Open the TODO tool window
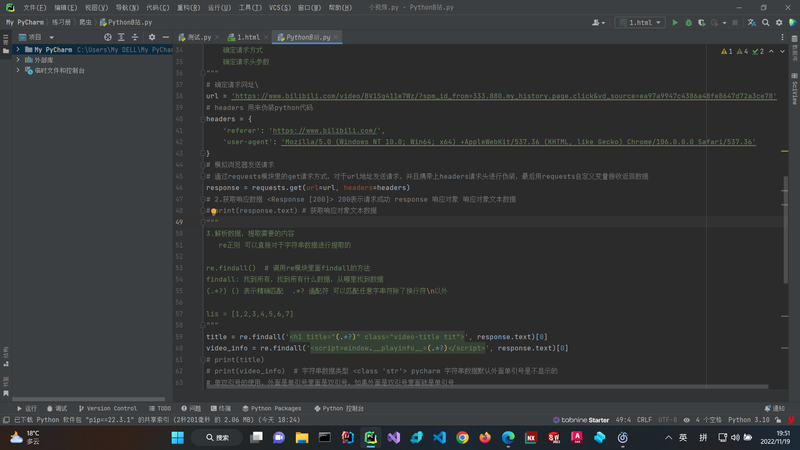800x450 pixels. (x=160, y=409)
